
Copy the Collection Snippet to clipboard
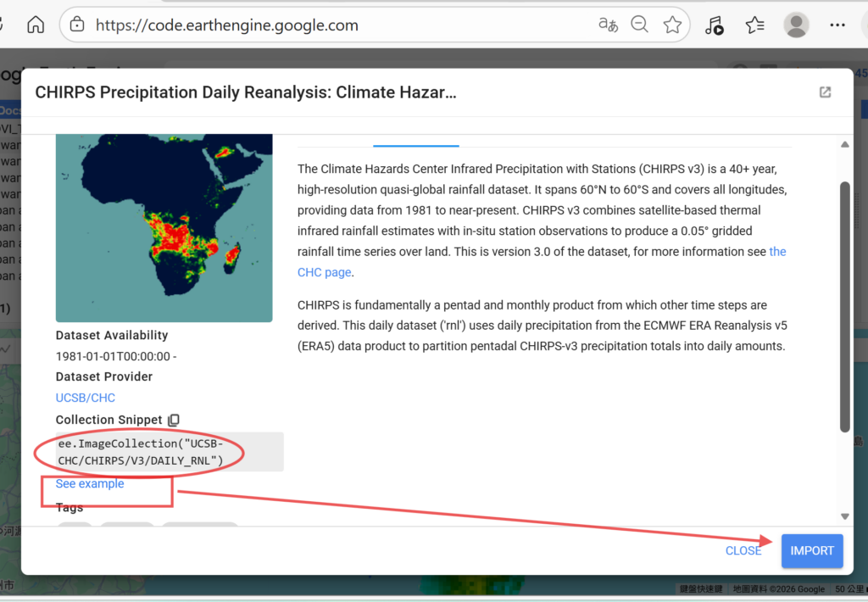174,420
